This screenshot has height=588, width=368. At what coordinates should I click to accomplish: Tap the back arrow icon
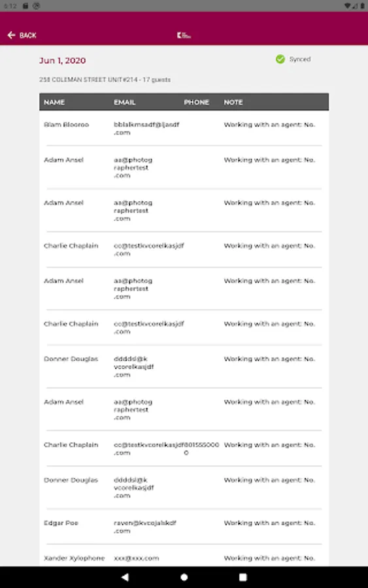tap(11, 35)
